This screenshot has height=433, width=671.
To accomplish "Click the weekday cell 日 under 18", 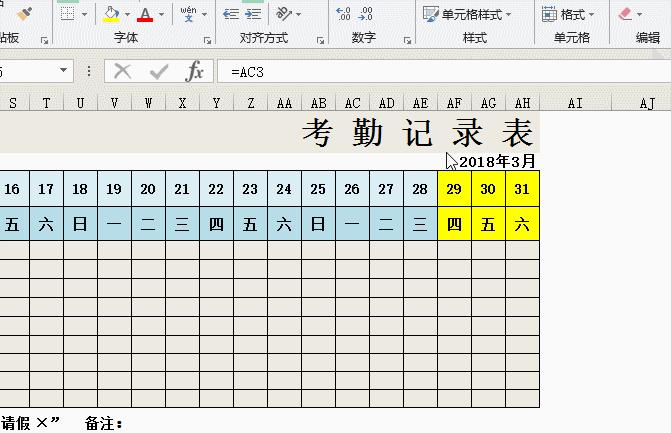I will tap(80, 224).
